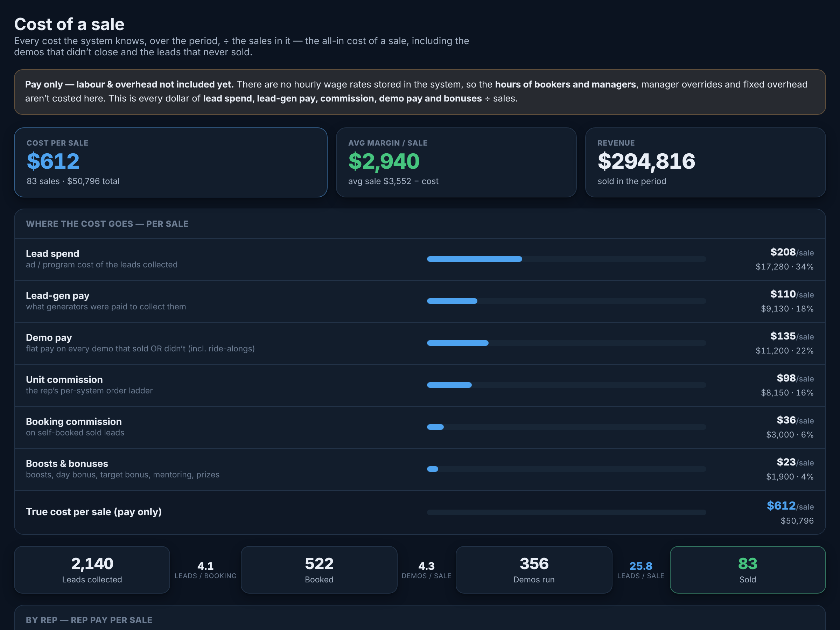Click the Unit commission progress bar
Viewport: 840px width, 630px height.
566,385
